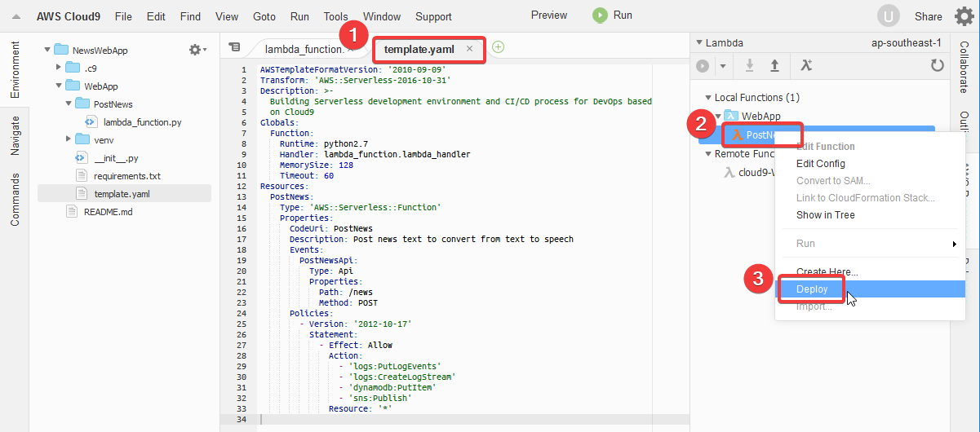980x432 pixels.
Task: Collapse the menu bar up-arrow icon
Action: pos(16,16)
